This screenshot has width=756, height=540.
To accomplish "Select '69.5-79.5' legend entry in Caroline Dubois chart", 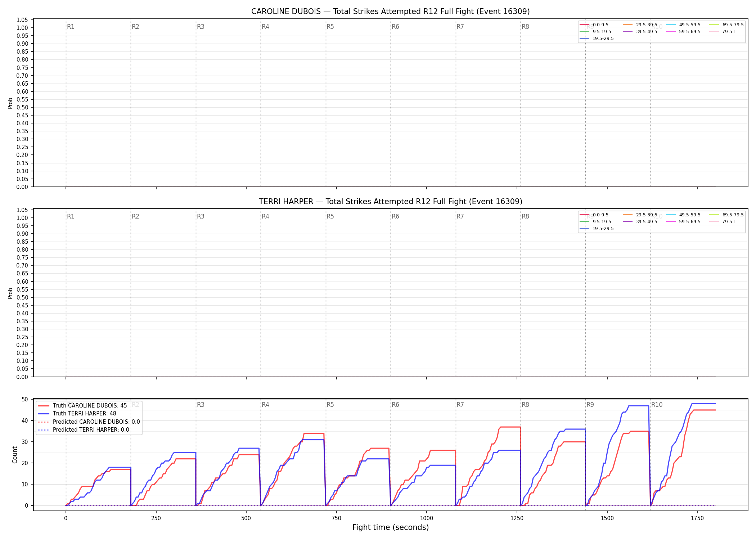I will [726, 25].
